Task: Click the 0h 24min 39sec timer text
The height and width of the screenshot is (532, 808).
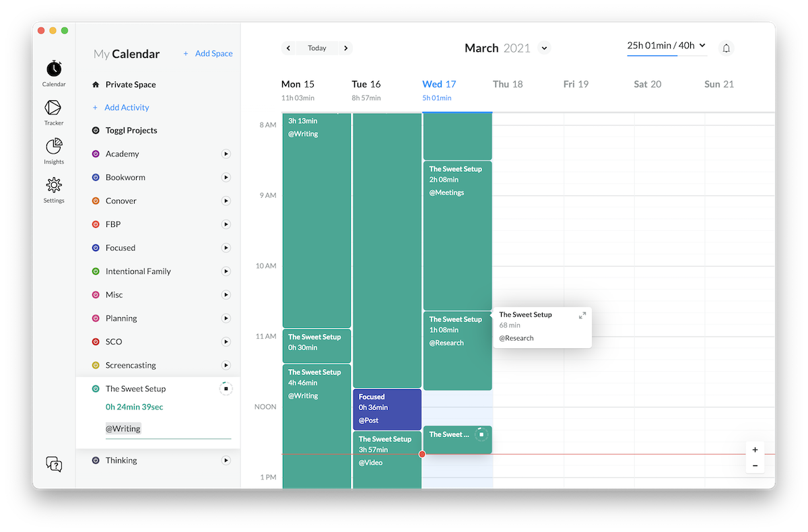Action: pos(135,407)
